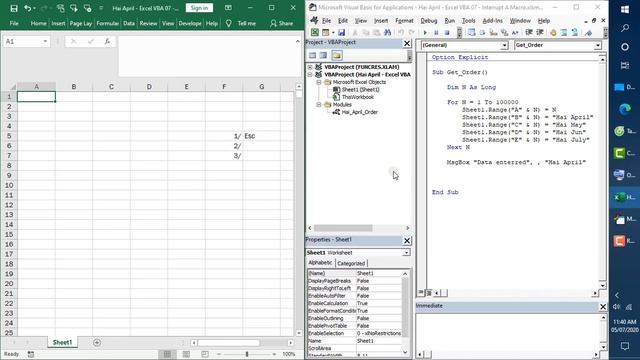Expand VBAProject (FUNCRES.XLAM) tree node

[x=310, y=67]
